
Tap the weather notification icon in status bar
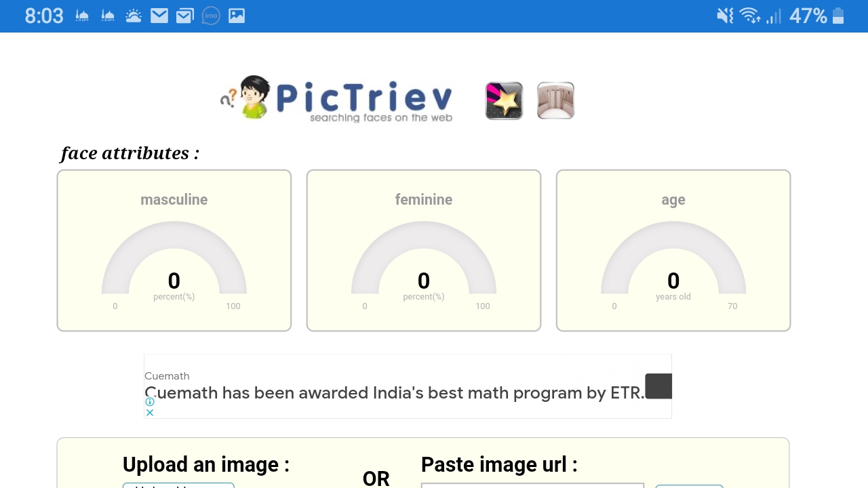pos(134,16)
